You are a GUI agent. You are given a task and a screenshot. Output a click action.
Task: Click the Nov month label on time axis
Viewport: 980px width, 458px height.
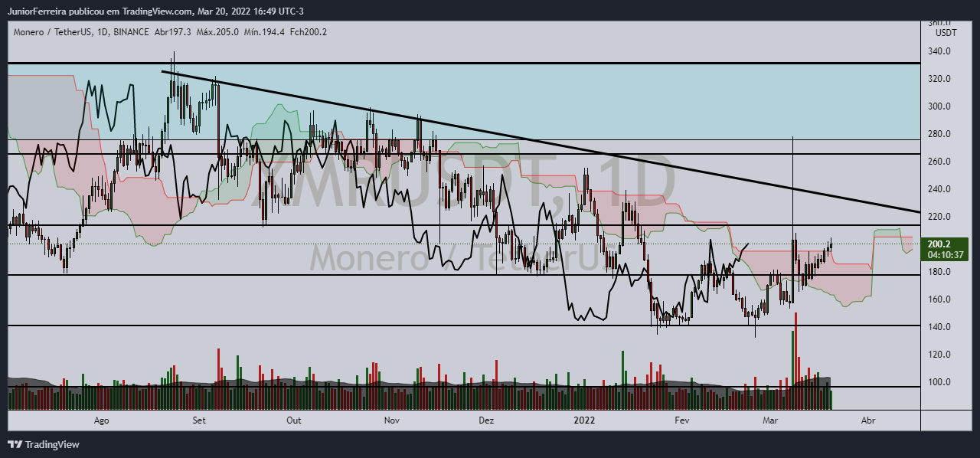pyautogui.click(x=392, y=420)
